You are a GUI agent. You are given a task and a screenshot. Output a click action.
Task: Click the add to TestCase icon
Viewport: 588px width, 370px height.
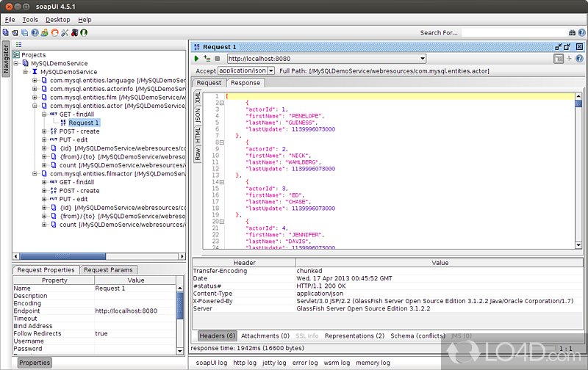(207, 59)
